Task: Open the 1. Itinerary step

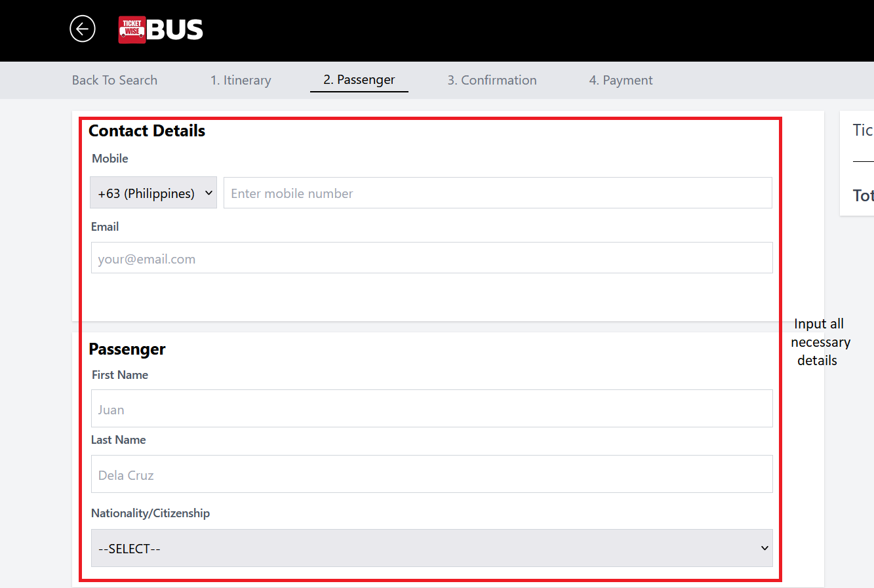Action: (241, 80)
